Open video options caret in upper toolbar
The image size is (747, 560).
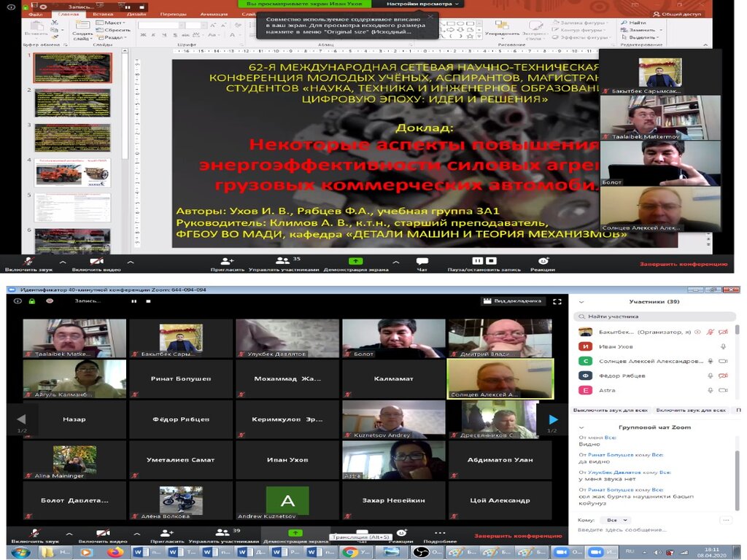coord(131,262)
